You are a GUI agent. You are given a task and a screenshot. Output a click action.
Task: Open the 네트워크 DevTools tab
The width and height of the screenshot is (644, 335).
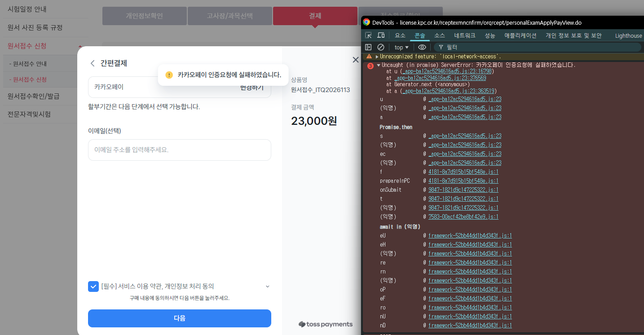465,35
